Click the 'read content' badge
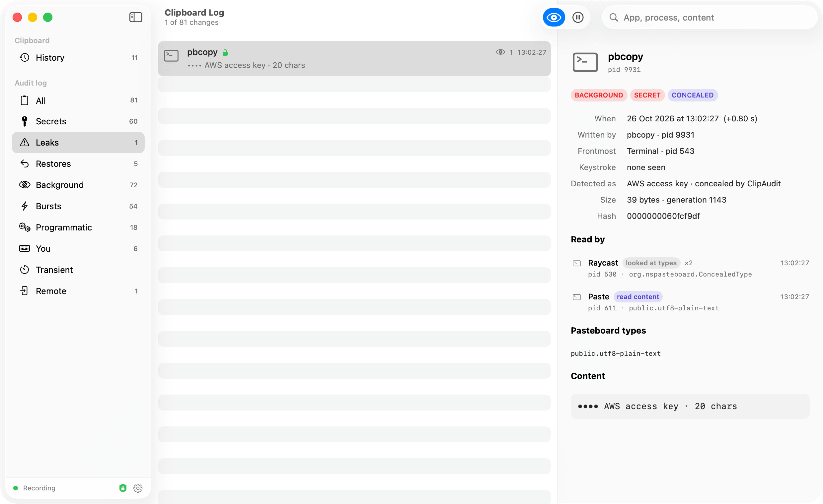The width and height of the screenshot is (823, 504). click(x=637, y=297)
